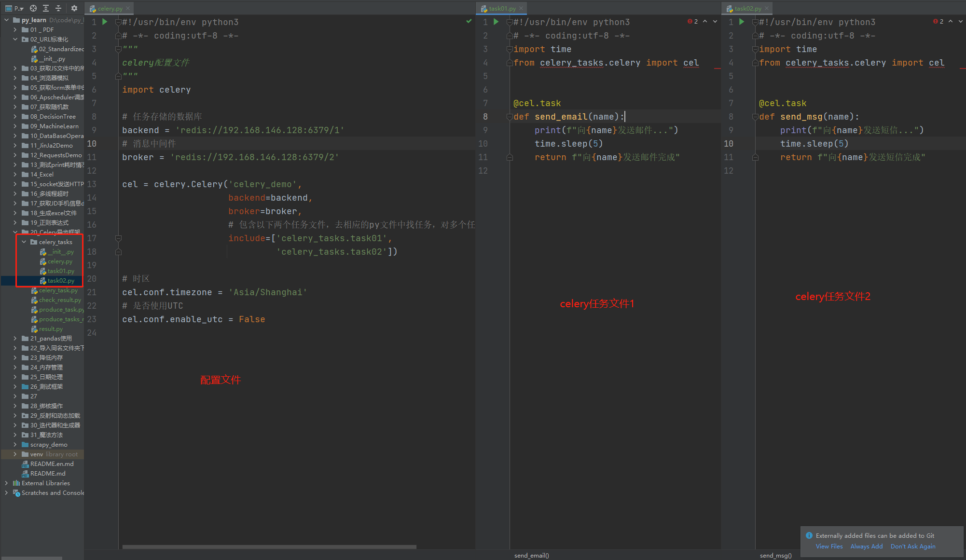Click send_msg() breadcrumb below task02.py
The width and height of the screenshot is (966, 560).
(x=775, y=555)
